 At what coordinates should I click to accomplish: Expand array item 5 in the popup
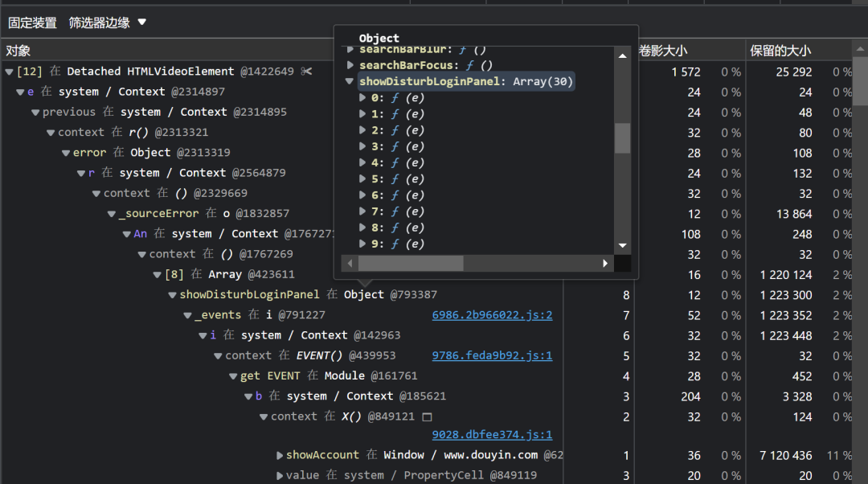(x=362, y=178)
